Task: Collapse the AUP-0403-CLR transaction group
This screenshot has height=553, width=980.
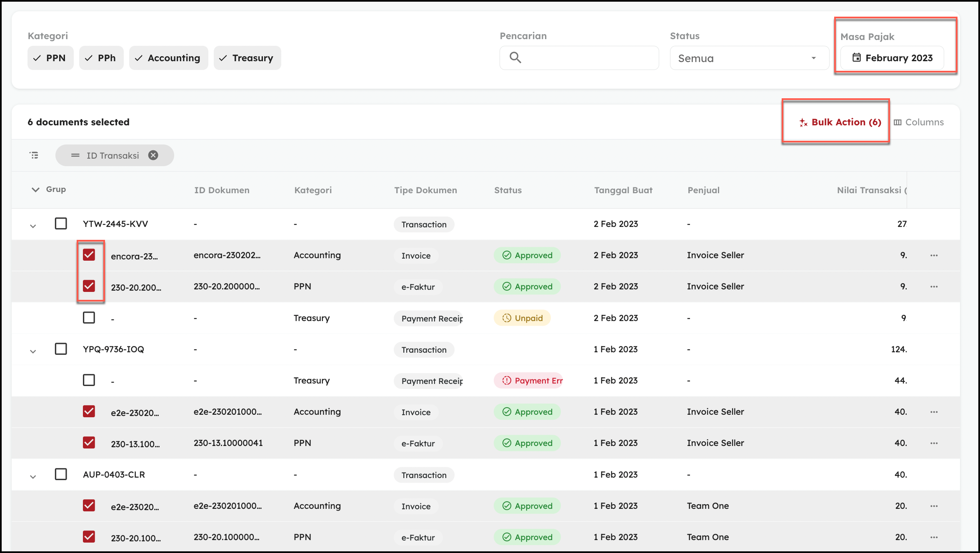Action: 33,477
